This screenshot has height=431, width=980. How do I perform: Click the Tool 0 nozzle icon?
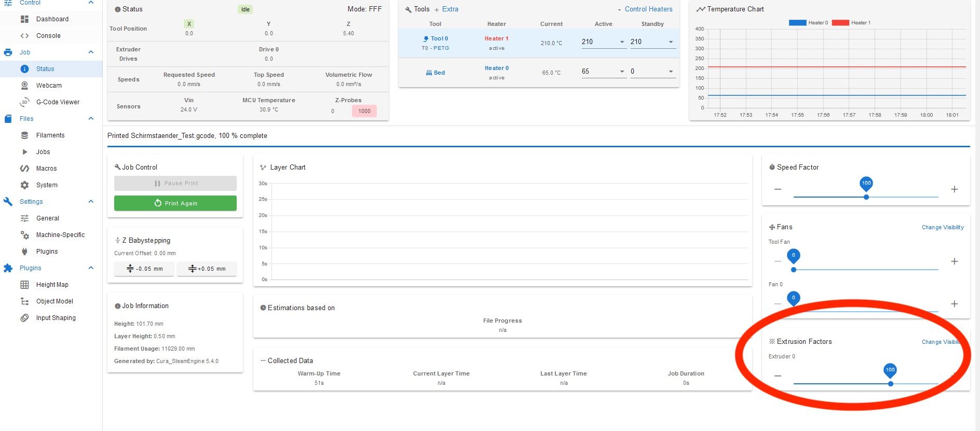pos(426,39)
